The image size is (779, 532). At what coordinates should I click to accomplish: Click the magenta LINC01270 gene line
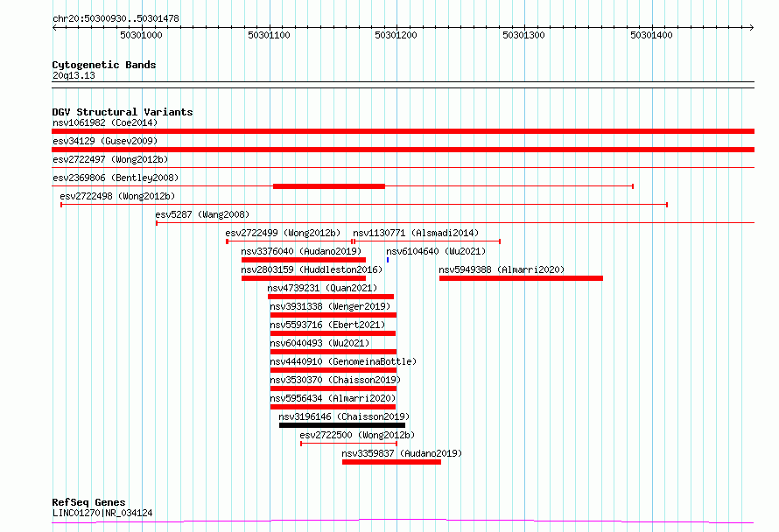(x=403, y=521)
